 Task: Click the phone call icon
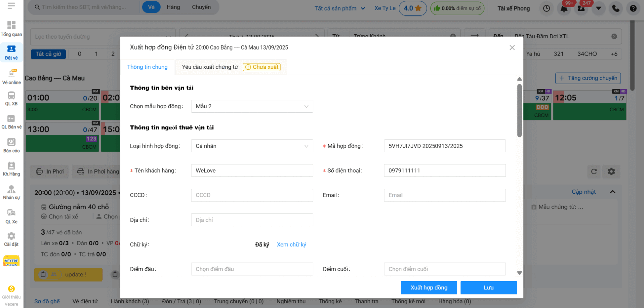pos(616,8)
